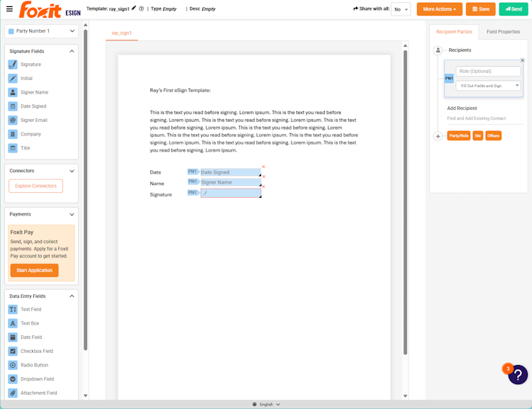Click the Find and Add Existing Contact field

pos(485,118)
